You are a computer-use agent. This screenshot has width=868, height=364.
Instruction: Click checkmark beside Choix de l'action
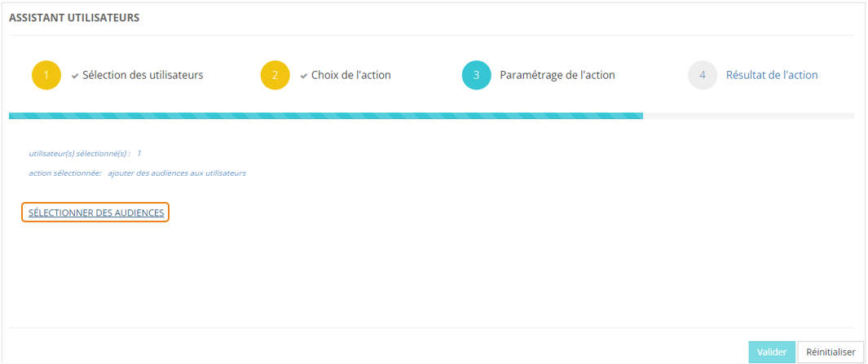[x=303, y=76]
